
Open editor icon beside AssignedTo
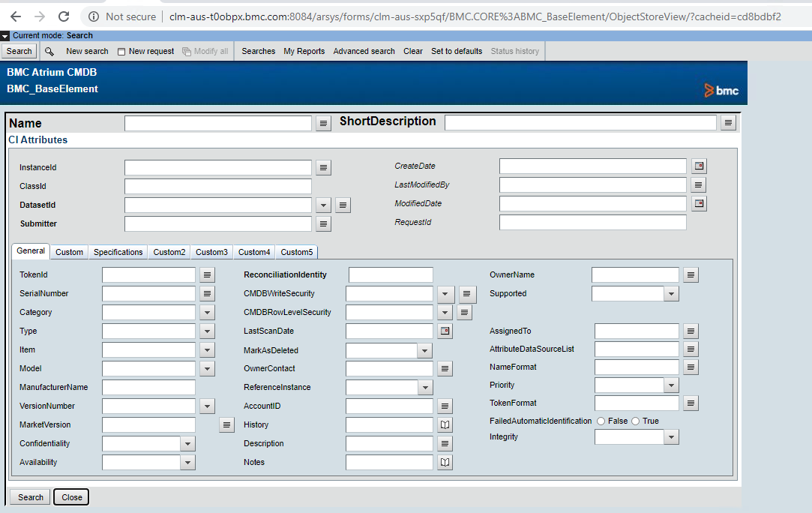[691, 331]
